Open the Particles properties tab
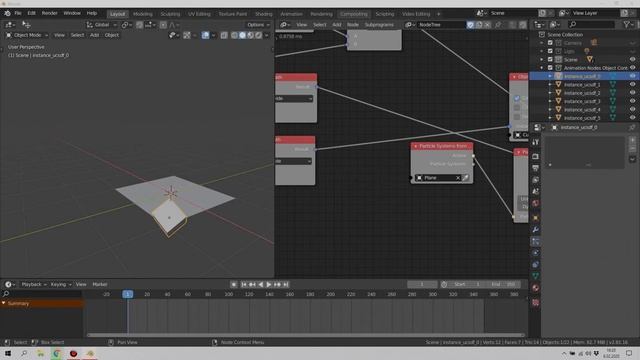Image resolution: width=640 pixels, height=360 pixels. [x=536, y=242]
